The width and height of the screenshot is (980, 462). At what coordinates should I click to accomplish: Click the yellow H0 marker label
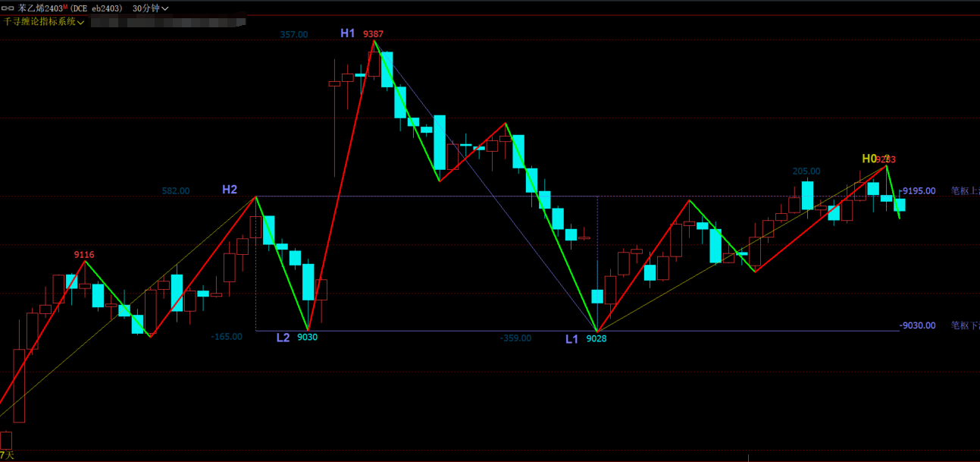(x=869, y=159)
